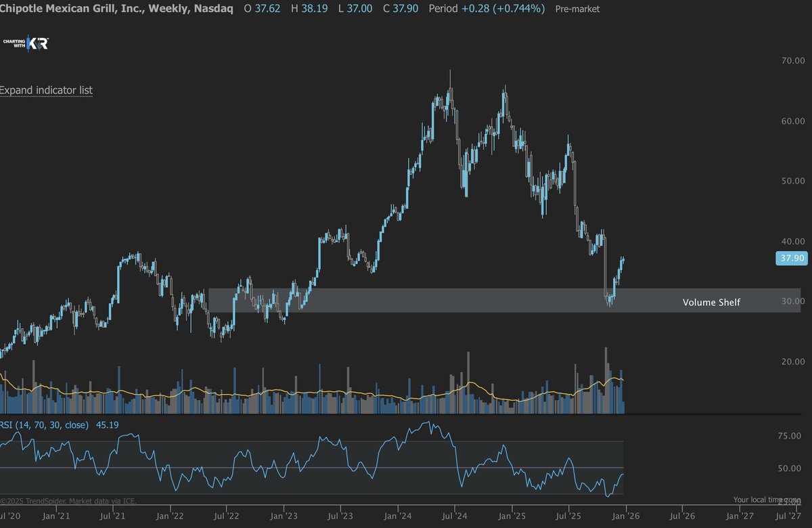Expand the indicator list
This screenshot has width=812, height=528.
(x=46, y=90)
